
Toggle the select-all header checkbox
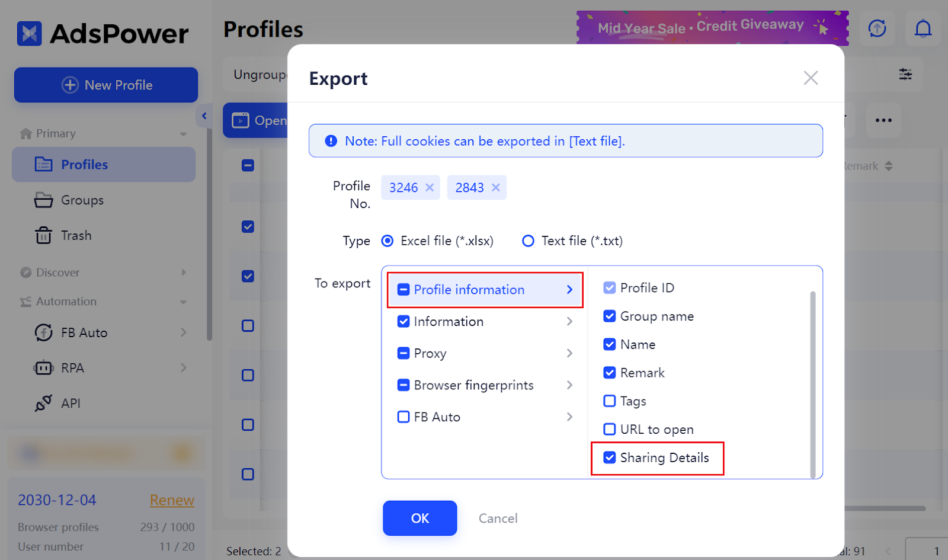point(248,165)
